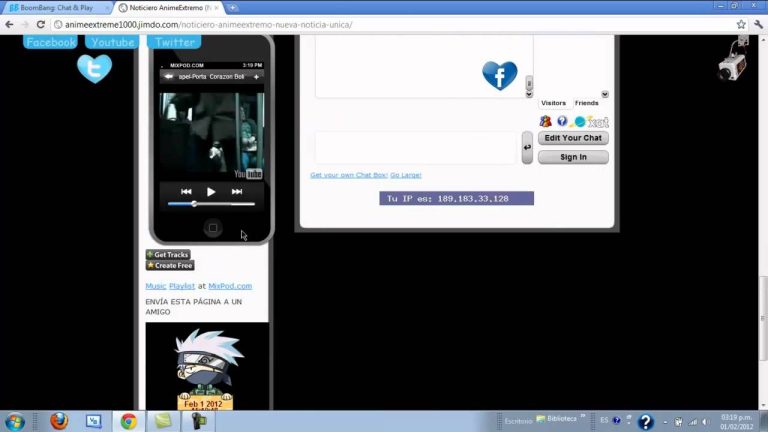The image size is (768, 432).
Task: Click the taskbar clock
Action: [736, 422]
